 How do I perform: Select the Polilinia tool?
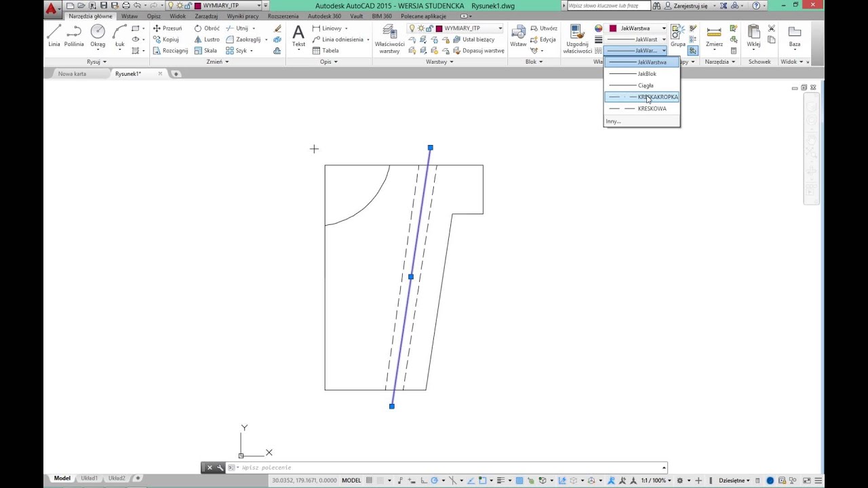(74, 35)
